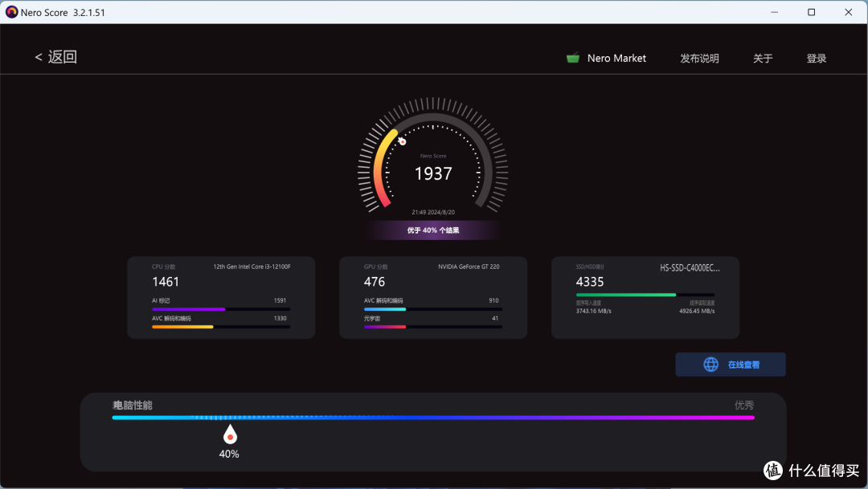Click the CPU score 1461
Image resolution: width=868 pixels, height=489 pixels.
tap(166, 282)
